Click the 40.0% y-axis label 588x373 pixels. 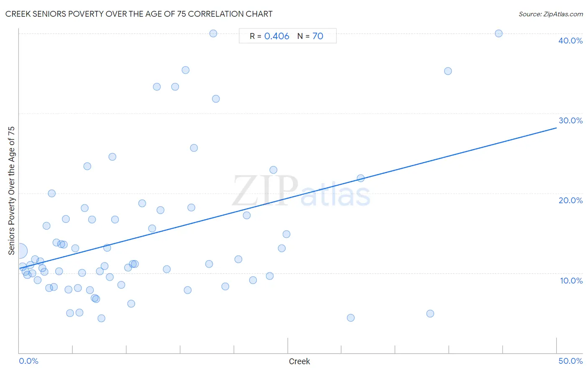pos(570,41)
